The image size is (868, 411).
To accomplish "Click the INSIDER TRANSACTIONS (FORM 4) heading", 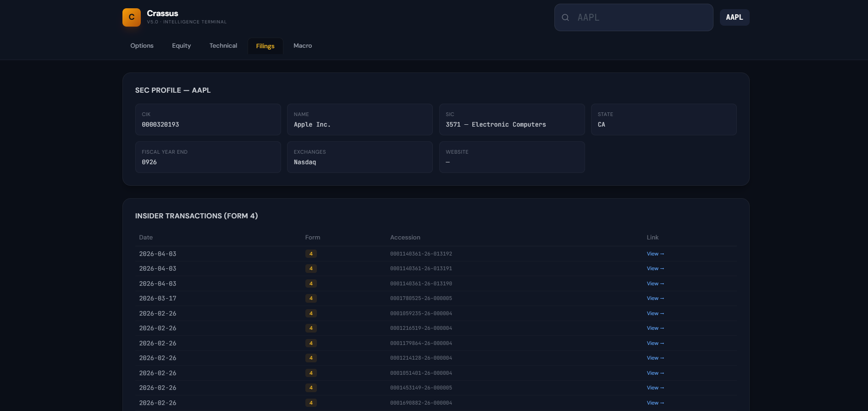I will tap(196, 216).
